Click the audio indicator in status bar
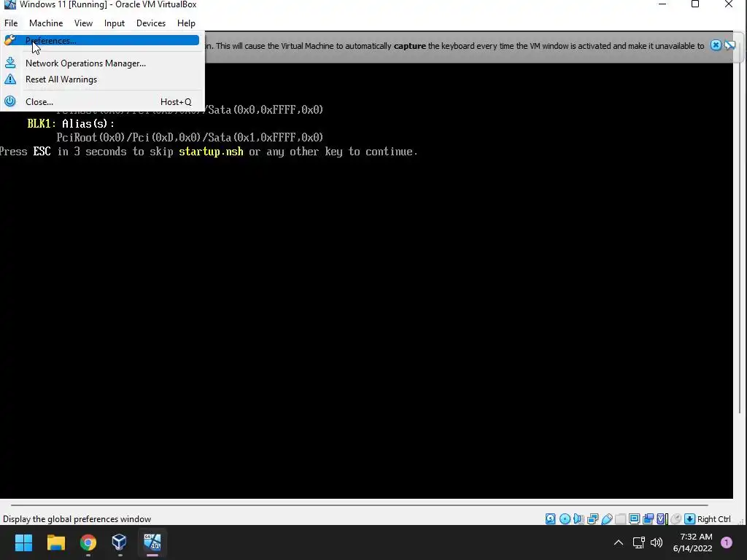747x560 pixels. (x=578, y=519)
